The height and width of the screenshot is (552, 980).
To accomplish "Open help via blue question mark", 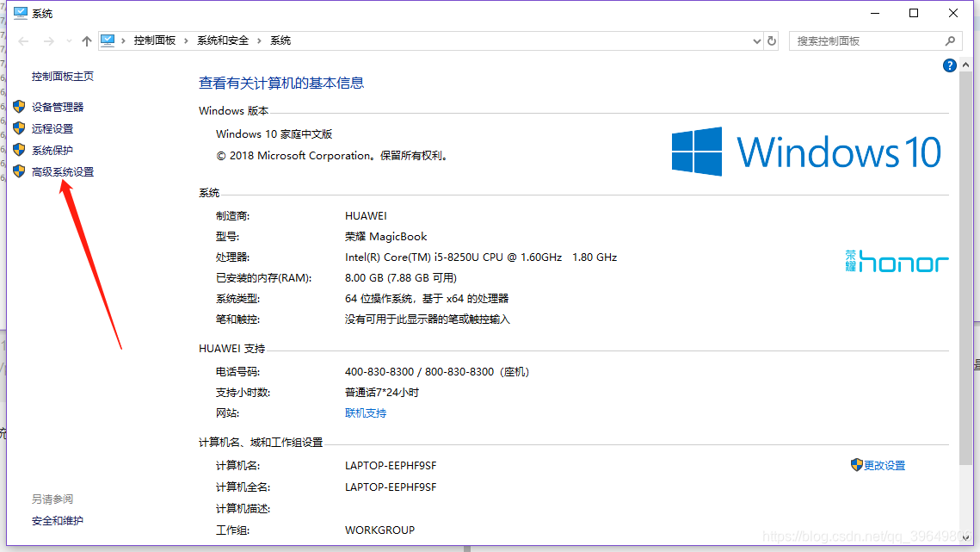I will click(x=949, y=65).
